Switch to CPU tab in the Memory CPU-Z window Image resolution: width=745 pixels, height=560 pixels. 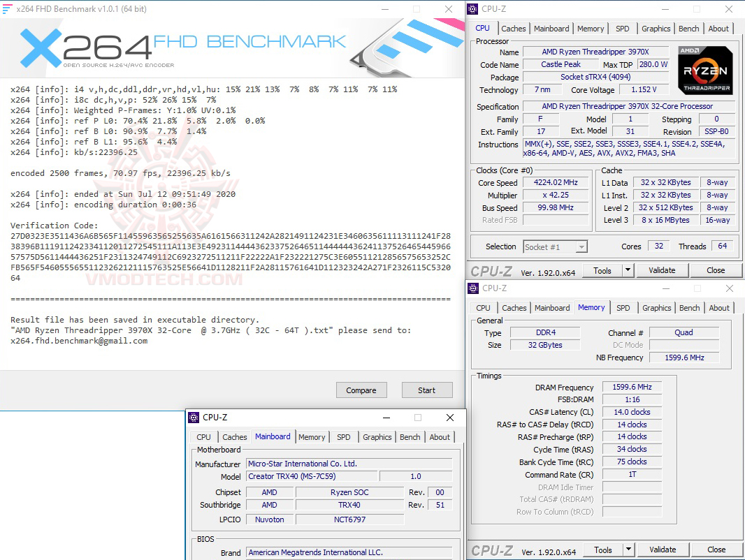click(483, 308)
